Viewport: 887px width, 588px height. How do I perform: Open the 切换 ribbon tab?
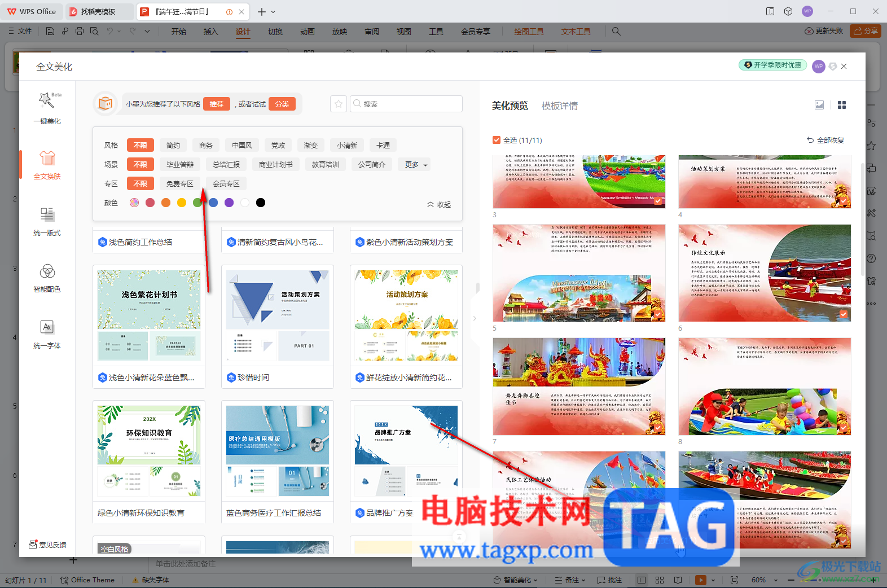tap(275, 32)
